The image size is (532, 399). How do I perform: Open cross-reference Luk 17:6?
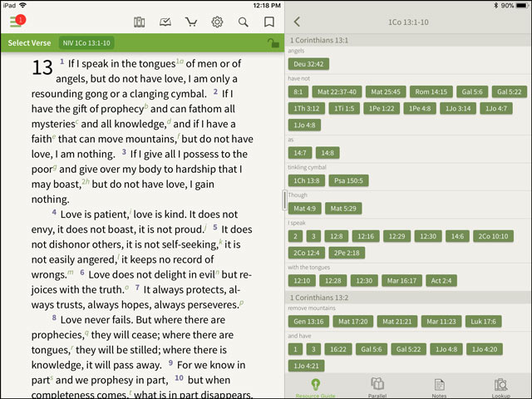pyautogui.click(x=483, y=322)
